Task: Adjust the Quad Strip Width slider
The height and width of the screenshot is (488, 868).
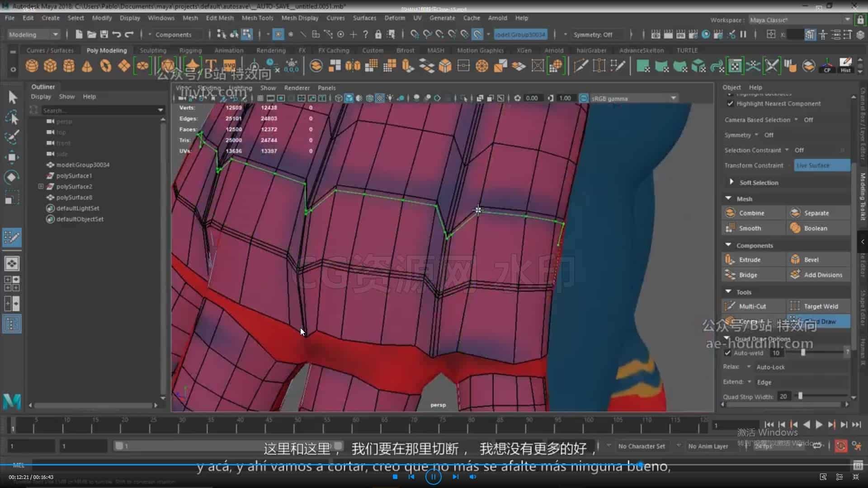Action: pos(800,396)
